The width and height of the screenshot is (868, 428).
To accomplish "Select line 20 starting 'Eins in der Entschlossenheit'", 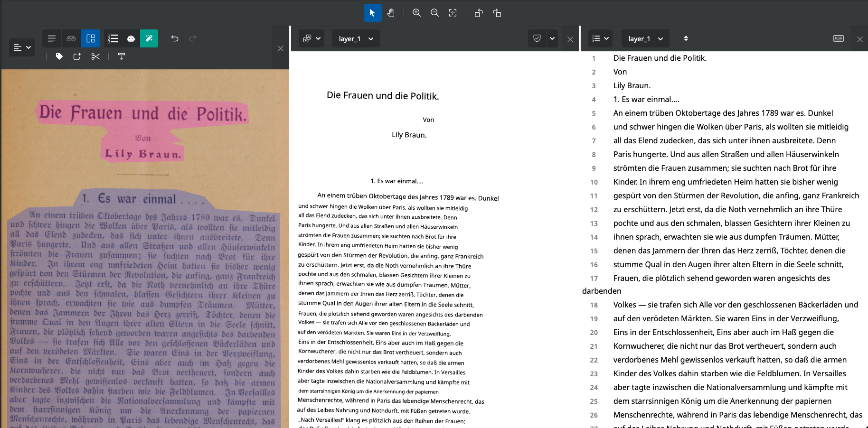I will pos(724,332).
